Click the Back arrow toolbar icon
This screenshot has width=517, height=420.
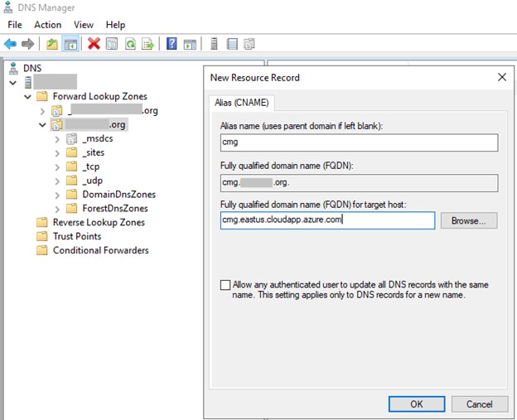coord(10,44)
